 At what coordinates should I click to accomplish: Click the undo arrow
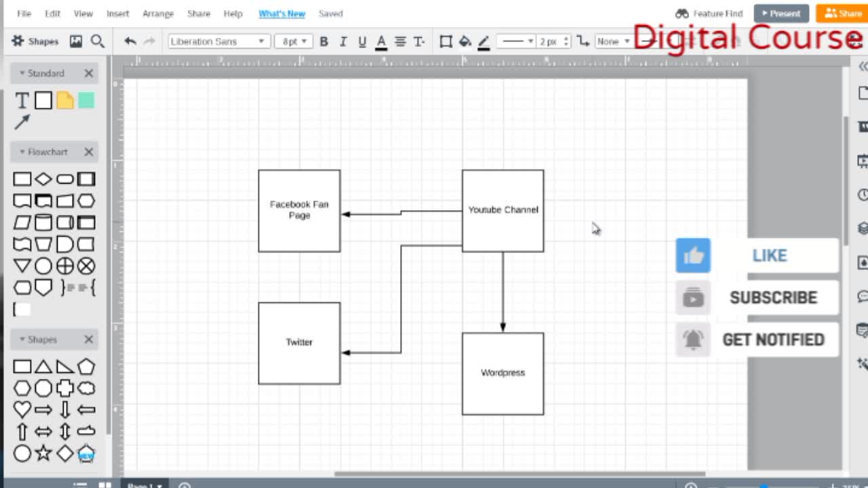click(130, 41)
